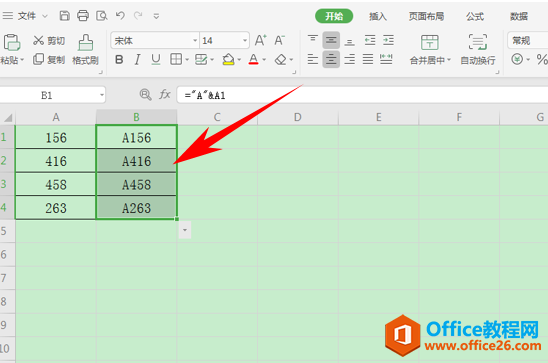Expand the 文件 menu dropdown chevron
548x363 pixels.
click(x=45, y=16)
